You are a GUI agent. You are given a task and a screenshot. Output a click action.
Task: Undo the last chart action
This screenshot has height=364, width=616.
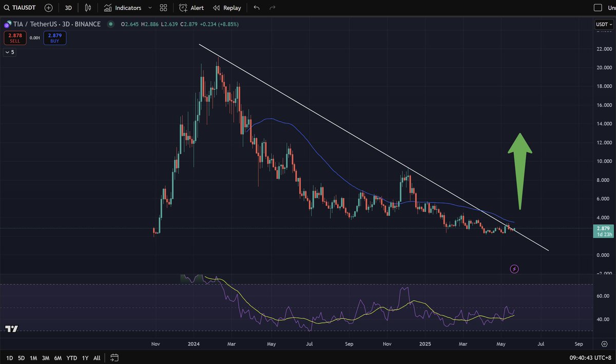[x=256, y=8]
